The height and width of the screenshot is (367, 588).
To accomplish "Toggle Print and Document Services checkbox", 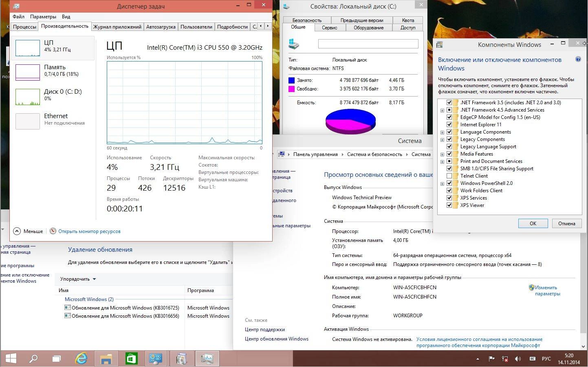I will coord(449,161).
